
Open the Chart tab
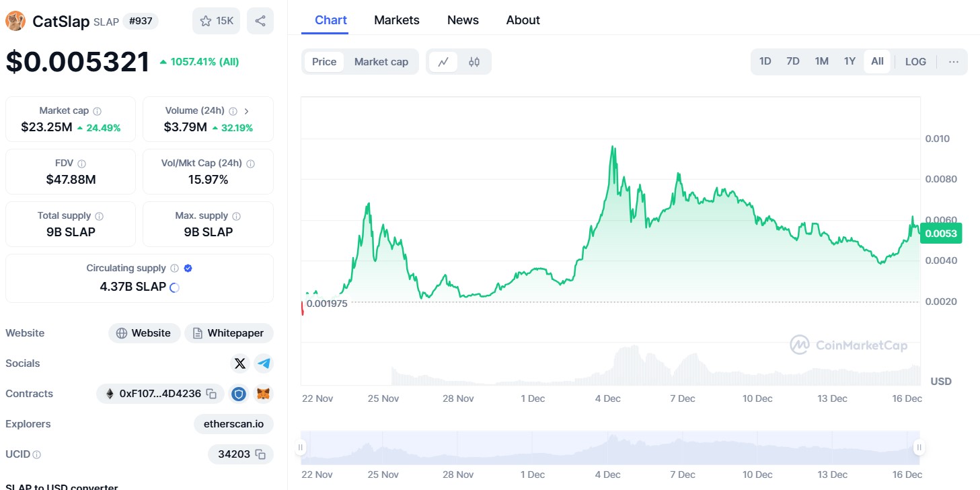[331, 20]
